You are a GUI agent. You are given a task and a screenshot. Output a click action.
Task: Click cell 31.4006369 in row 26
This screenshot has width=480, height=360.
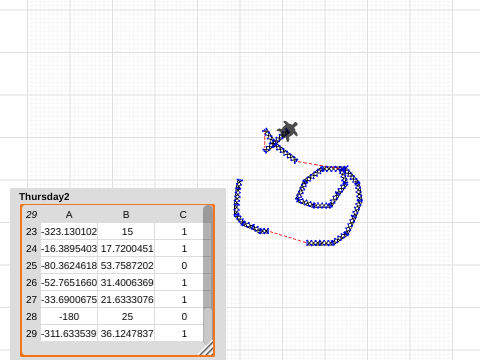pyautogui.click(x=126, y=283)
